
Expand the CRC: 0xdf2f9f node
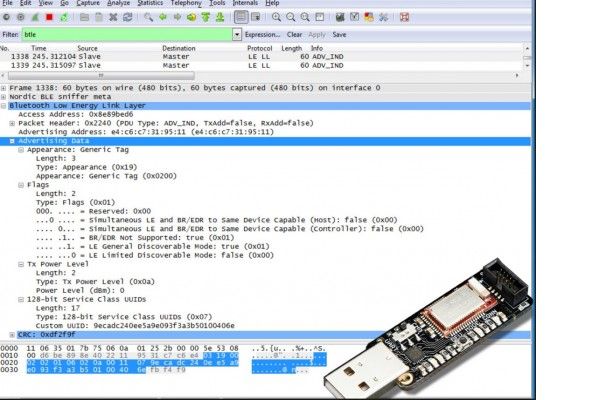click(x=12, y=335)
